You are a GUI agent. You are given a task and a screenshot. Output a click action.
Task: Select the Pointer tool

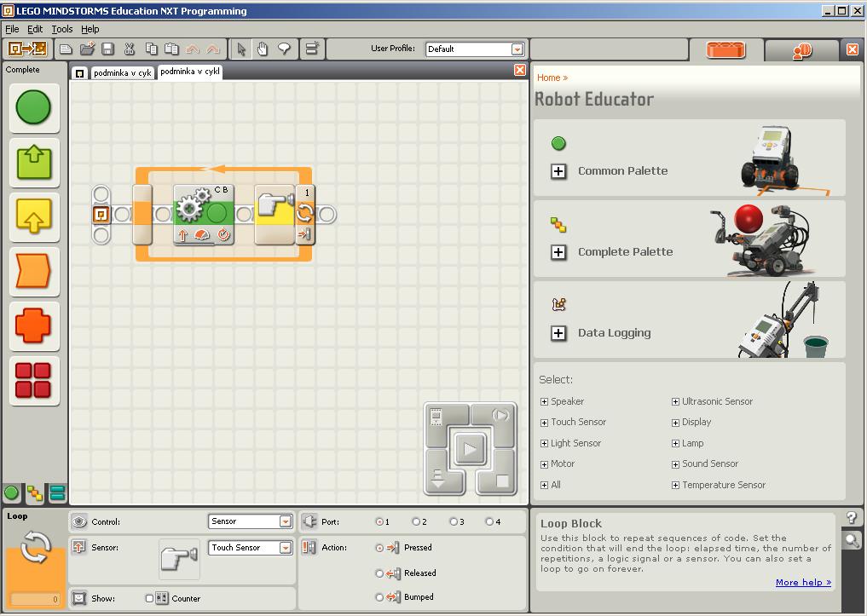pos(241,49)
